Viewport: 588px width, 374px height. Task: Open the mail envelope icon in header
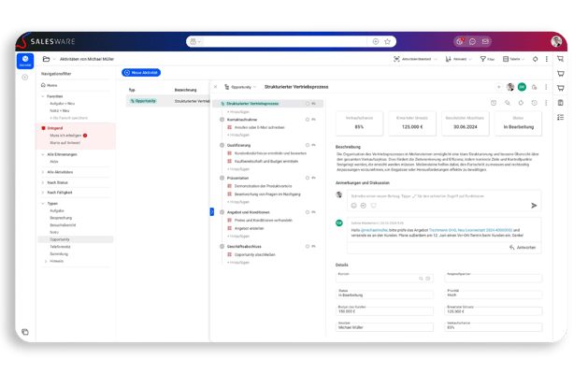(x=485, y=42)
